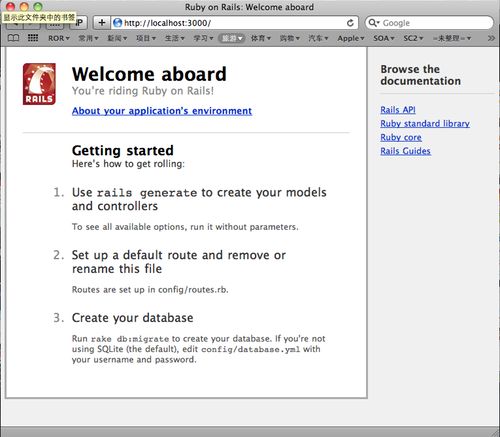
Task: Click the globe site icon beside the URL
Action: click(x=117, y=23)
